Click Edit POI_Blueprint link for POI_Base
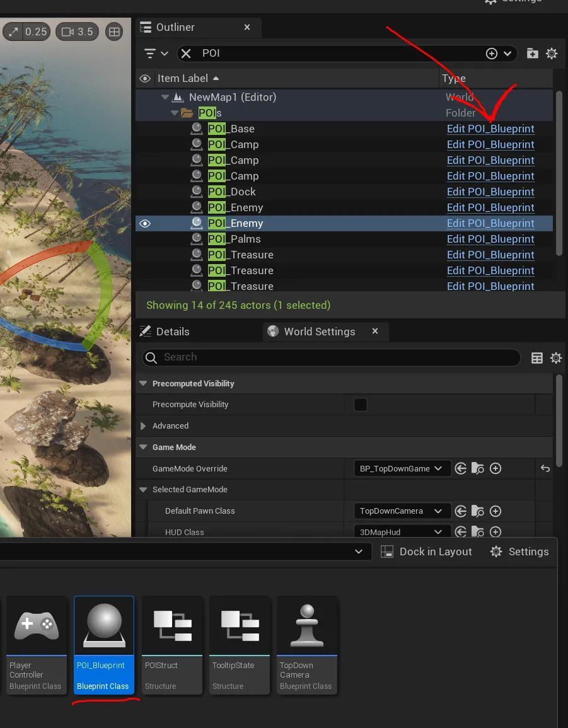This screenshot has width=568, height=728. point(490,129)
